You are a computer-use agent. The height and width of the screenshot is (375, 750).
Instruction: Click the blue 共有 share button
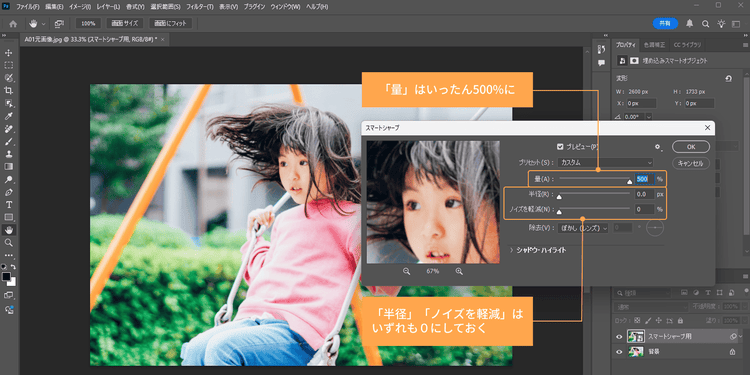(665, 23)
